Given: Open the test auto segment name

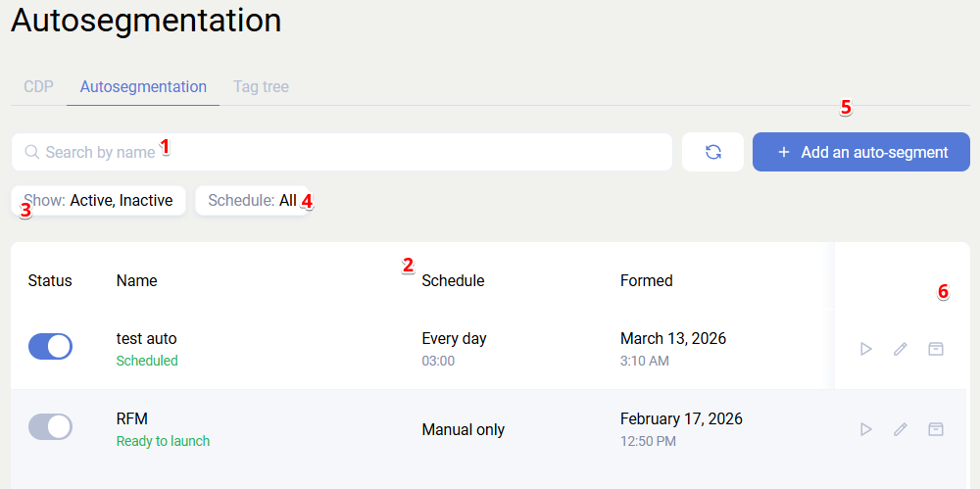Looking at the screenshot, I should tap(146, 339).
